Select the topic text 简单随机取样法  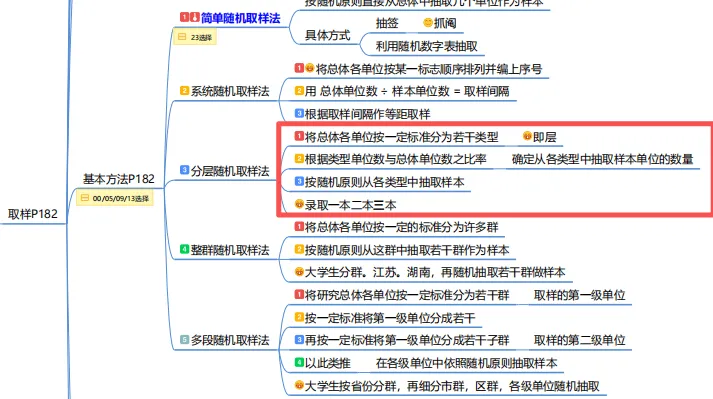(x=241, y=18)
